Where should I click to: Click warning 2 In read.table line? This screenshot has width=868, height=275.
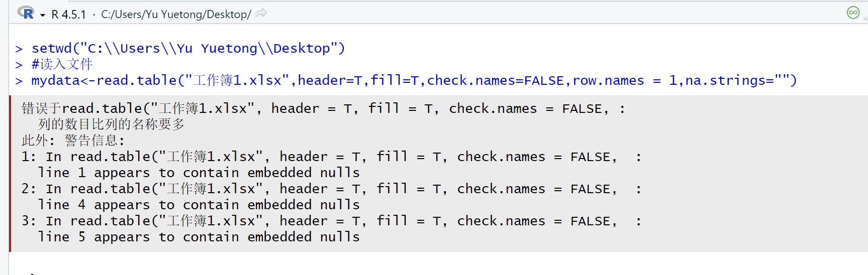(332, 189)
